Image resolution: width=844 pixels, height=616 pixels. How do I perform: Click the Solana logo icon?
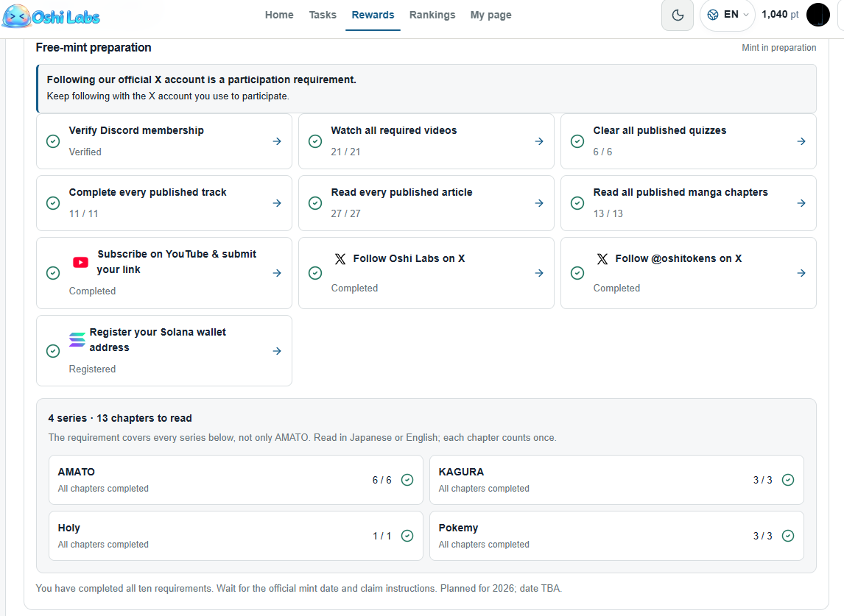[77, 339]
